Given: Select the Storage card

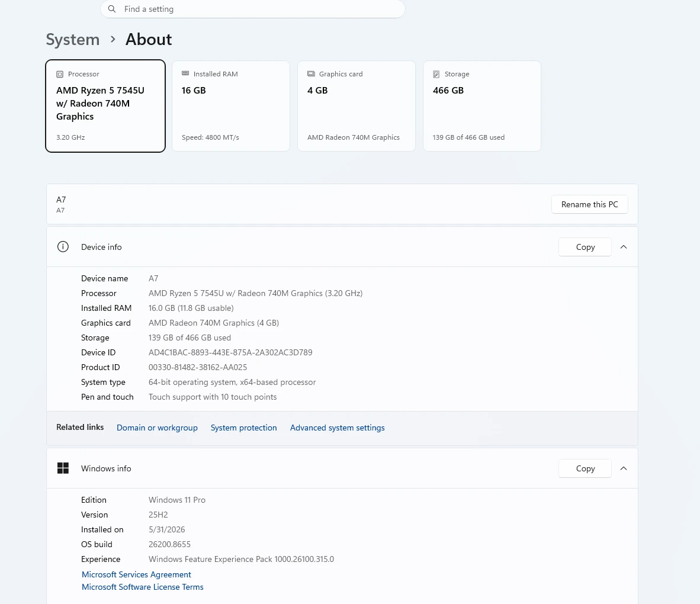Looking at the screenshot, I should pyautogui.click(x=481, y=106).
